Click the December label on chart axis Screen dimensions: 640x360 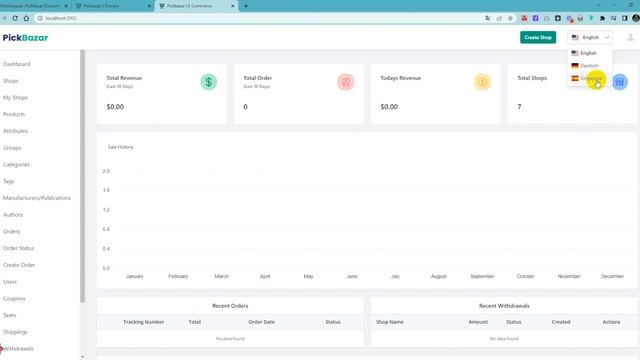(612, 276)
